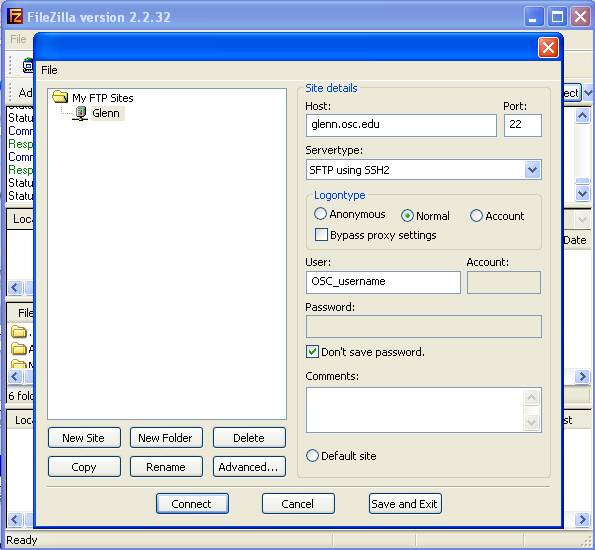Open the Site Manager File menu

pyautogui.click(x=49, y=70)
